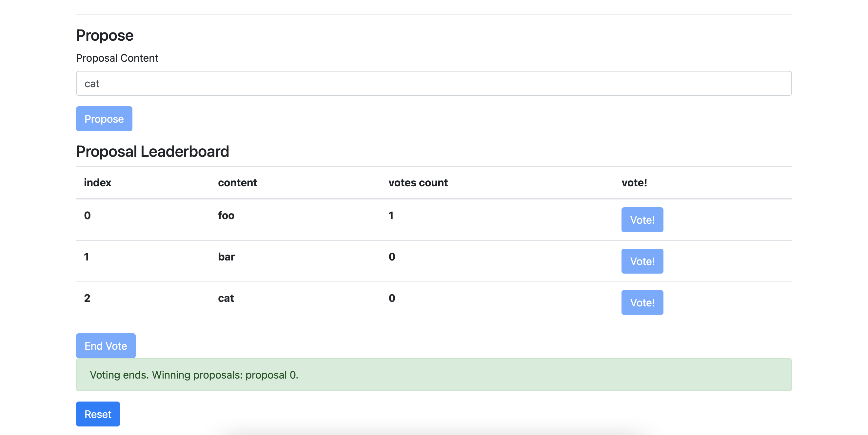Click the vote! column header
The height and width of the screenshot is (435, 868).
pyautogui.click(x=634, y=182)
